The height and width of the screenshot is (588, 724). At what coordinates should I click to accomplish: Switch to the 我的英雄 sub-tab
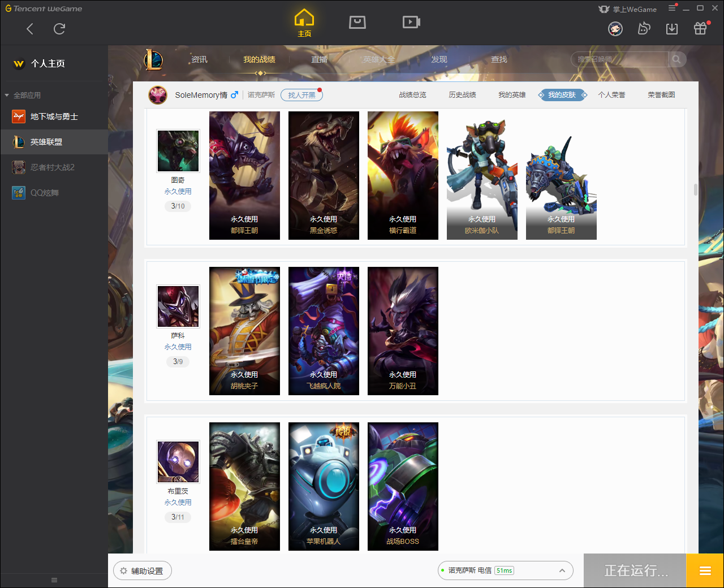(x=512, y=95)
